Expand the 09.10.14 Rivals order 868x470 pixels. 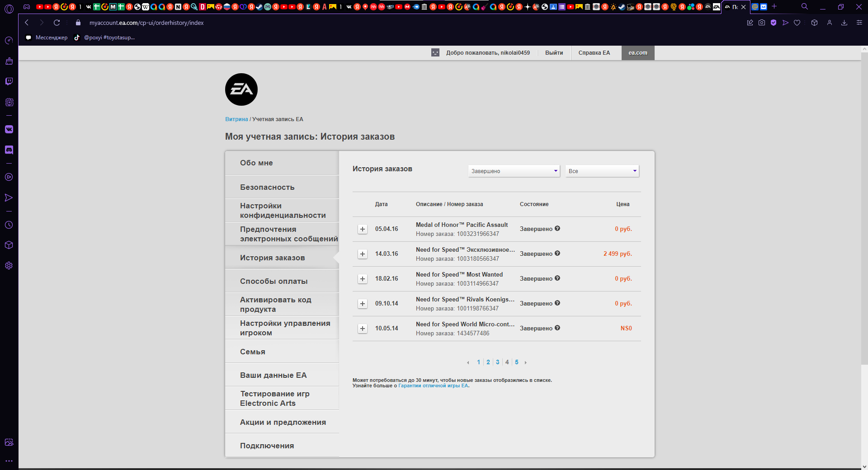pyautogui.click(x=363, y=304)
